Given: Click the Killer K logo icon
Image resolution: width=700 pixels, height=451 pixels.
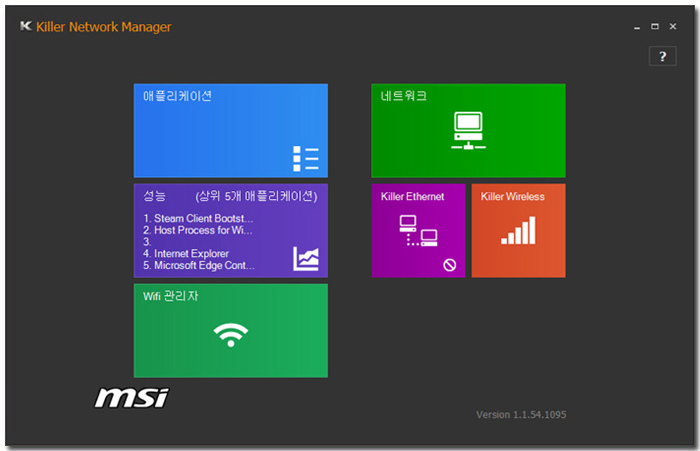Looking at the screenshot, I should 26,26.
